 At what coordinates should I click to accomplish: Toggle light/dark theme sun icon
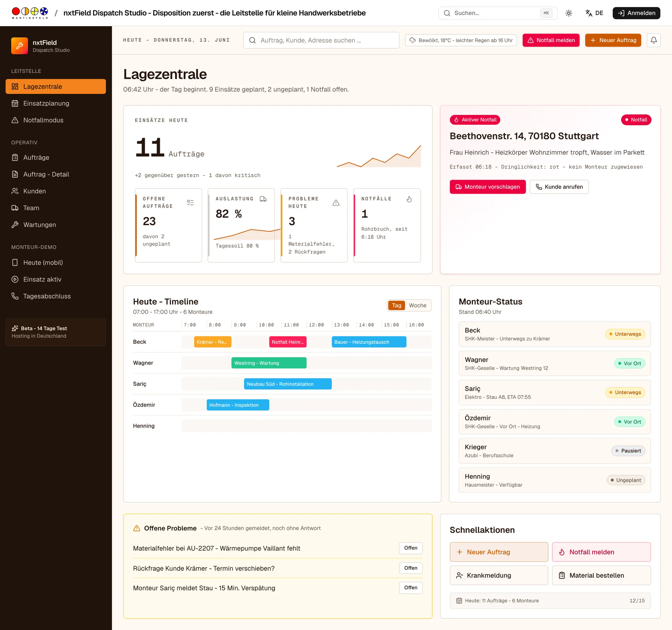click(x=569, y=13)
